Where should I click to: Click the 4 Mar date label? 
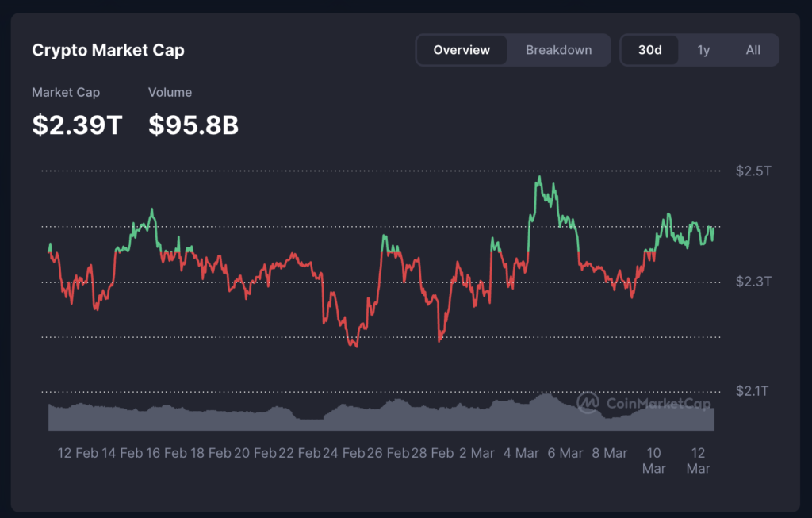521,453
